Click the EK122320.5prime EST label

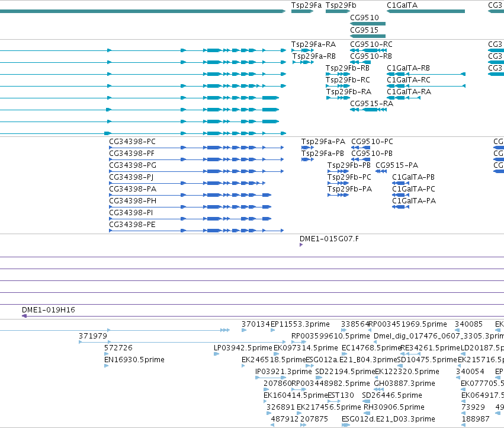pyautogui.click(x=407, y=372)
